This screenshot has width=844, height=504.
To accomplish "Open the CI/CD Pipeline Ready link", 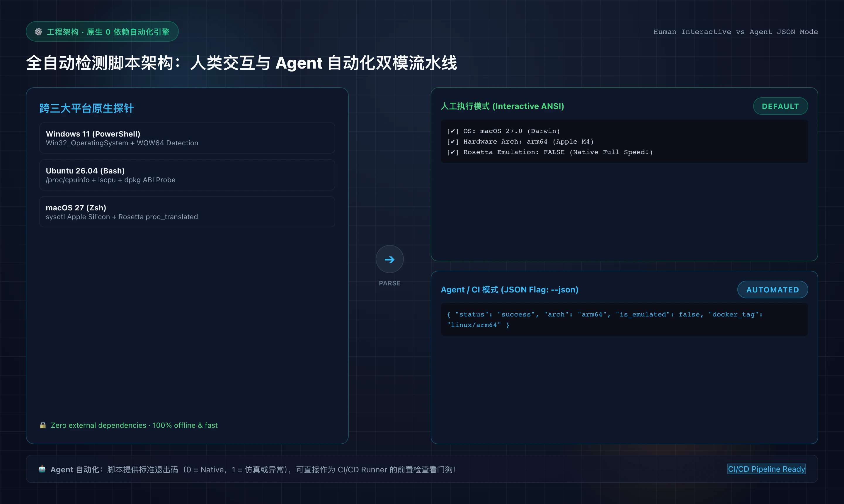I will tap(766, 469).
